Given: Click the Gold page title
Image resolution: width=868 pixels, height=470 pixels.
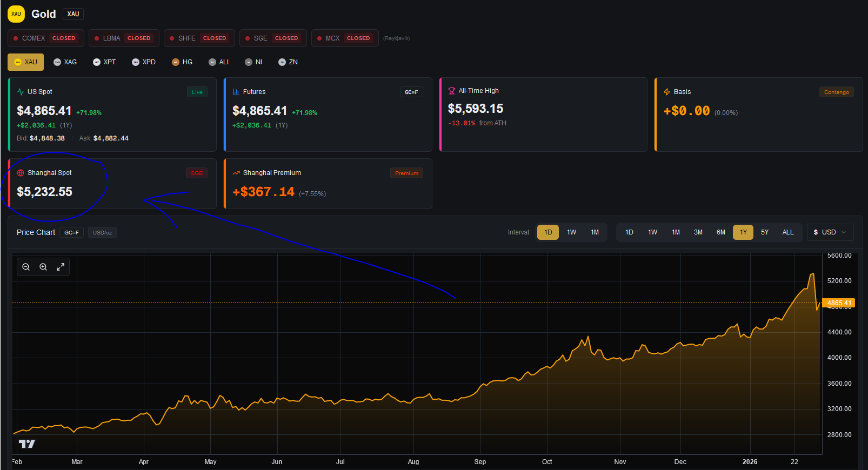Looking at the screenshot, I should click(44, 14).
